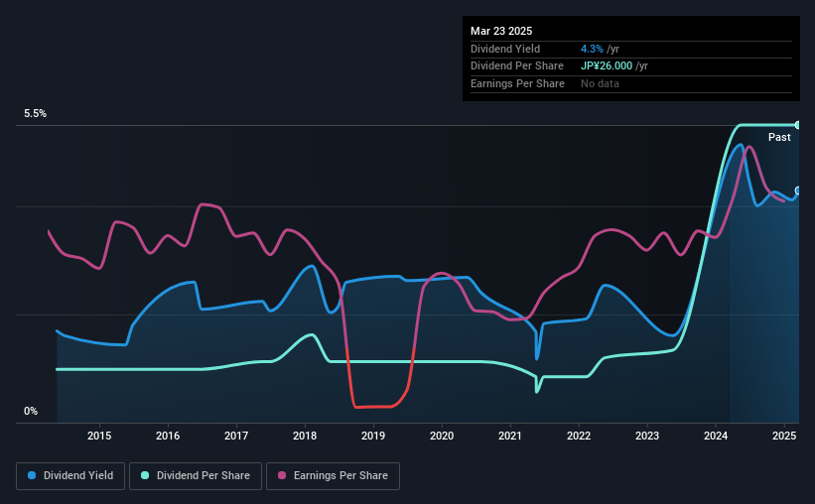
Task: Click the 2019 x-axis label
Action: [373, 436]
